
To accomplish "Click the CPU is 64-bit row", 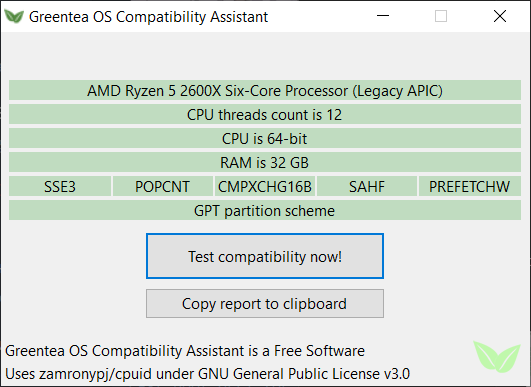I will (x=265, y=138).
